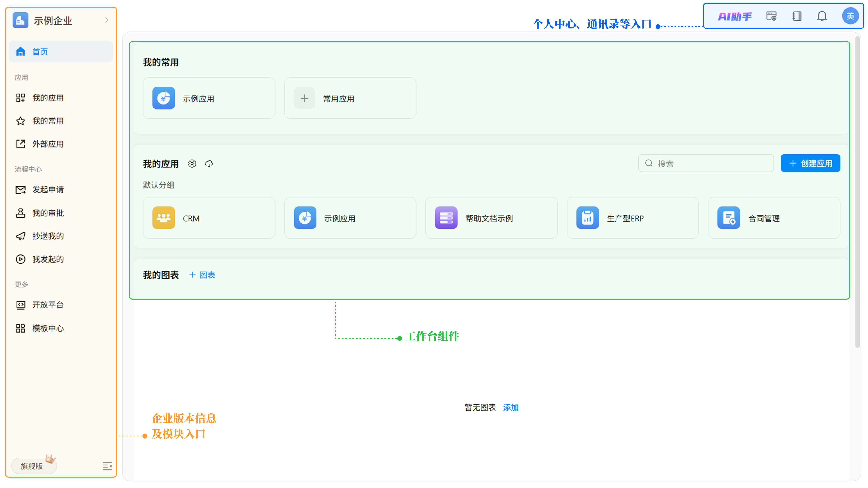Collapse the sidebar using bottom toggle icon
Screen dimensions: 868x488
(107, 466)
